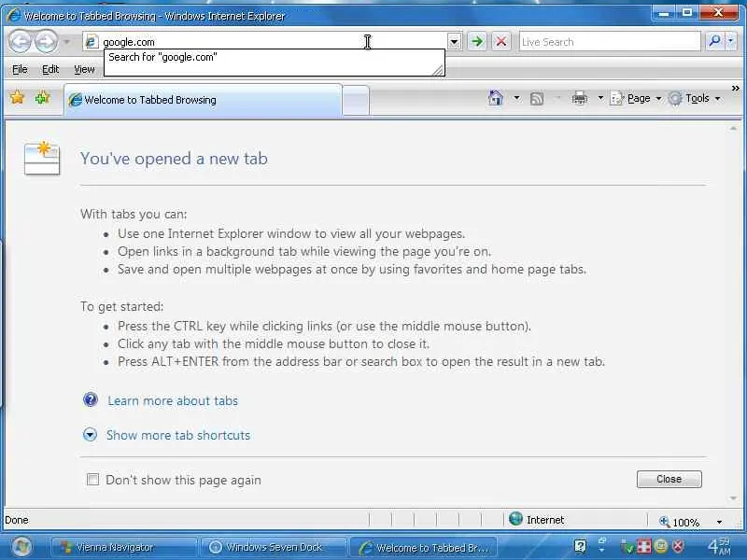Open the Edit menu
747x560 pixels.
point(50,69)
